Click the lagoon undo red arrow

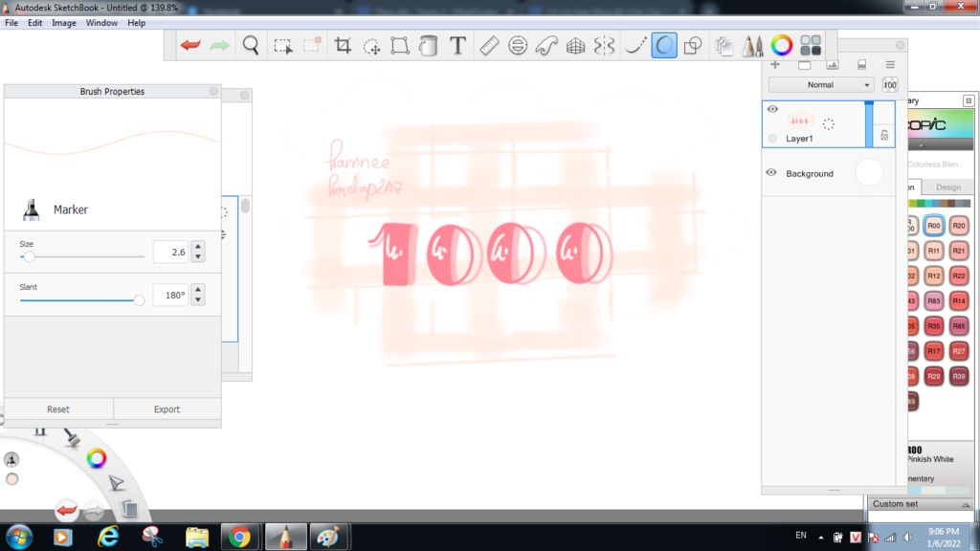[x=66, y=511]
